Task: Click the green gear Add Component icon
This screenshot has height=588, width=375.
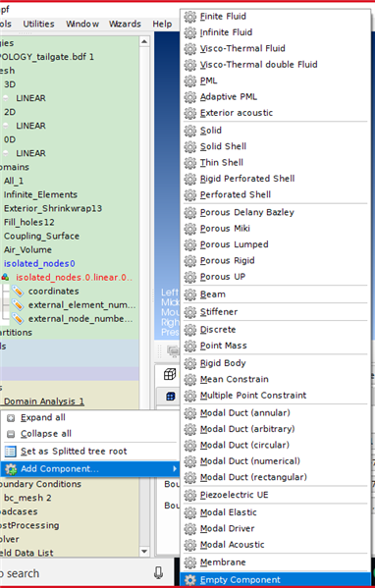Action: click(x=11, y=469)
